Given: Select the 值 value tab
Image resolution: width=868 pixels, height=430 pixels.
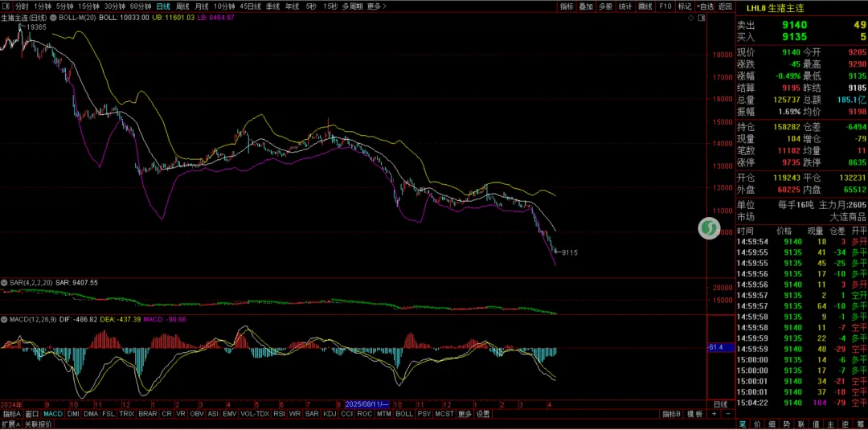Looking at the screenshot, I should point(815,424).
